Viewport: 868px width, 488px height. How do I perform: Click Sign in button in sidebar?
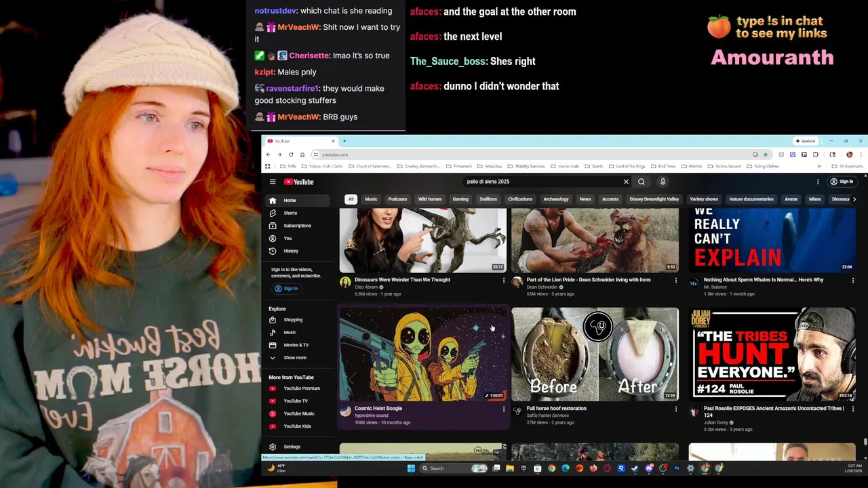(287, 289)
